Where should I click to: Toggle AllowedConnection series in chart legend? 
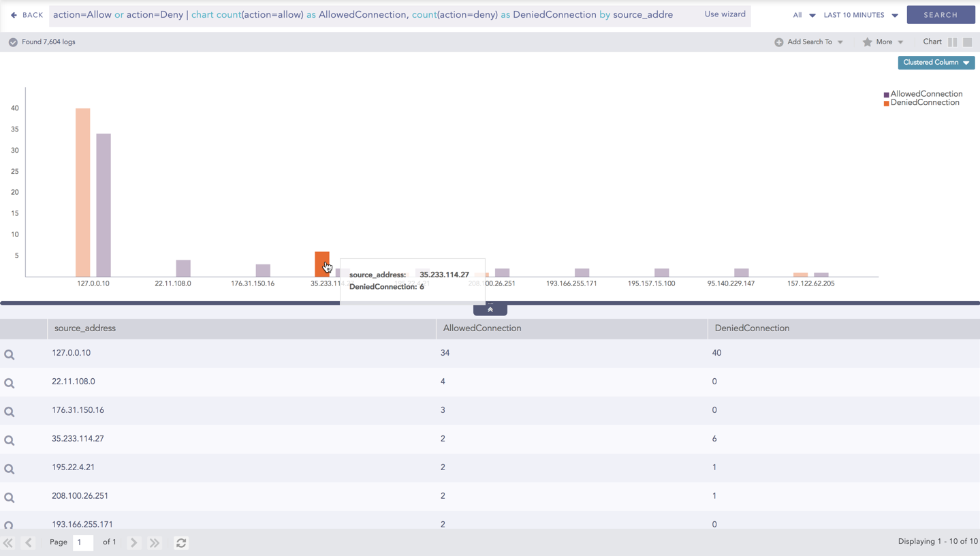coord(923,94)
